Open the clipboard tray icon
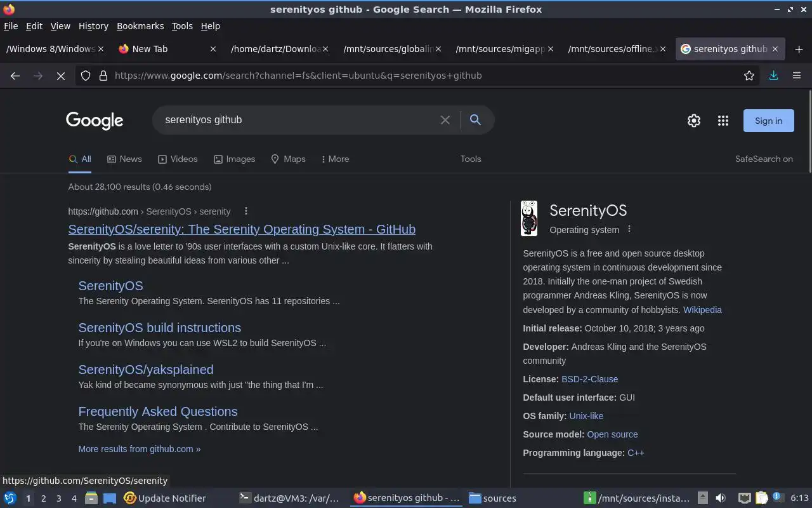The width and height of the screenshot is (812, 508). pyautogui.click(x=762, y=498)
